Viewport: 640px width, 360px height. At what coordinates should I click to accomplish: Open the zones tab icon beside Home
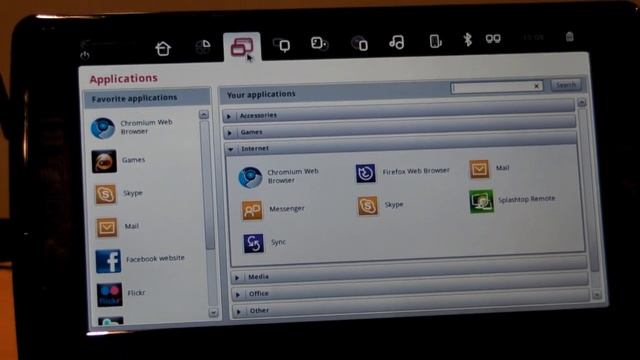[203, 47]
